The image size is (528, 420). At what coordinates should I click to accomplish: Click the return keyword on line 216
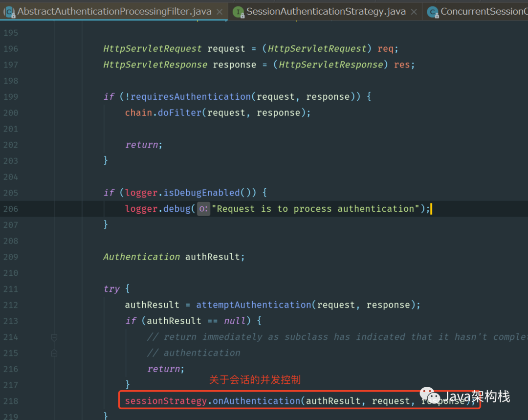tap(163, 369)
